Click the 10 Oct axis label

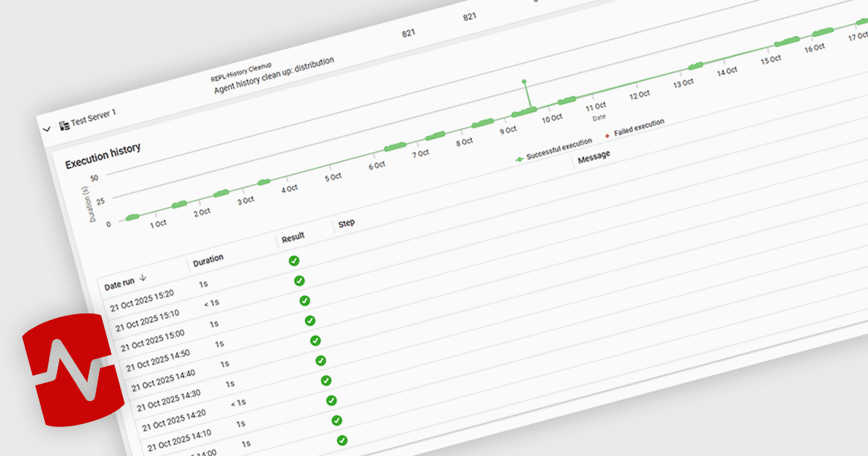pyautogui.click(x=552, y=119)
